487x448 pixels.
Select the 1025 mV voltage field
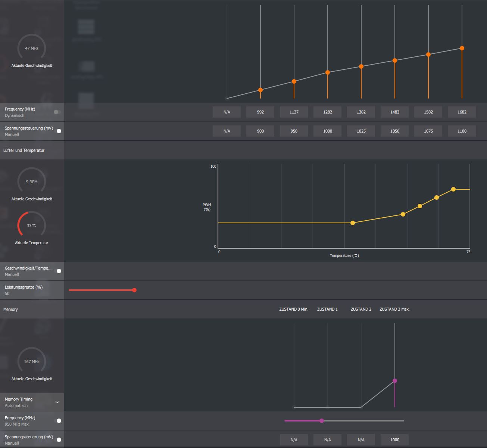[361, 131]
